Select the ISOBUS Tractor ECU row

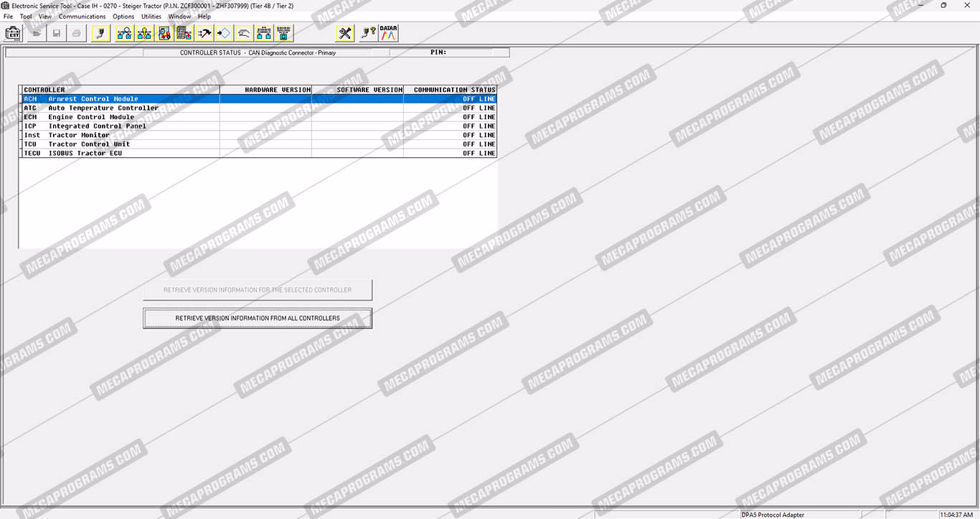85,153
